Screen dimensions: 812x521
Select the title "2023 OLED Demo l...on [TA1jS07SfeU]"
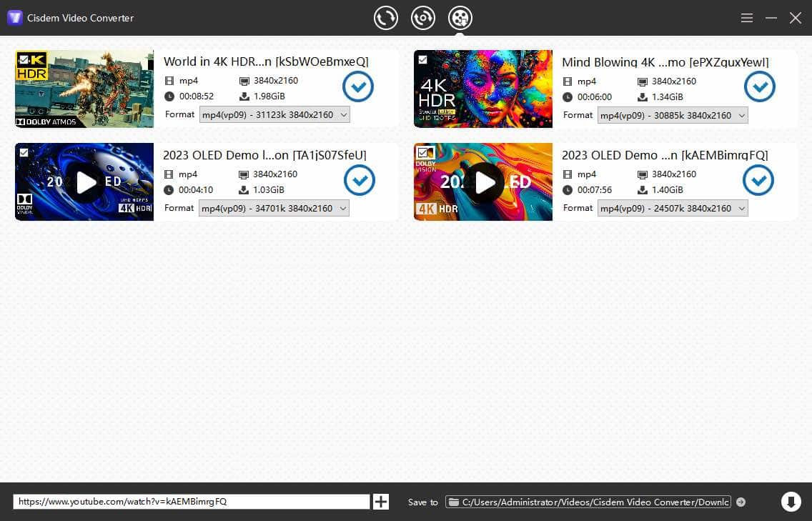coord(264,155)
